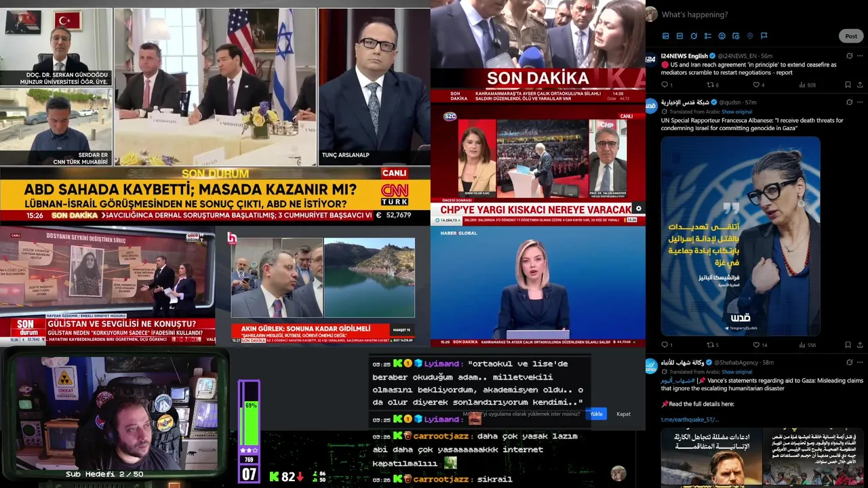This screenshot has height=488, width=868.
Task: Add media to the new post
Action: pos(665,36)
